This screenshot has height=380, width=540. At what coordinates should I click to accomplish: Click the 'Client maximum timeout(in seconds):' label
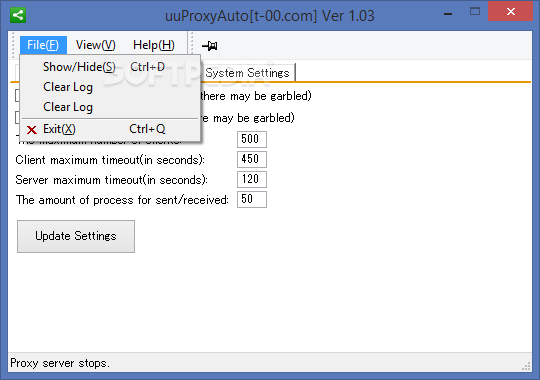[110, 160]
